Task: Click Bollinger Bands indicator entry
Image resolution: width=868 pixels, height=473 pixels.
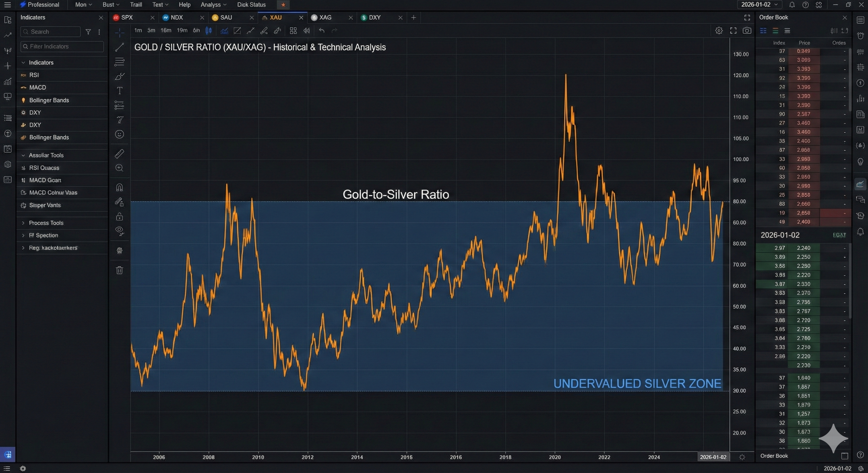Action: coord(49,100)
